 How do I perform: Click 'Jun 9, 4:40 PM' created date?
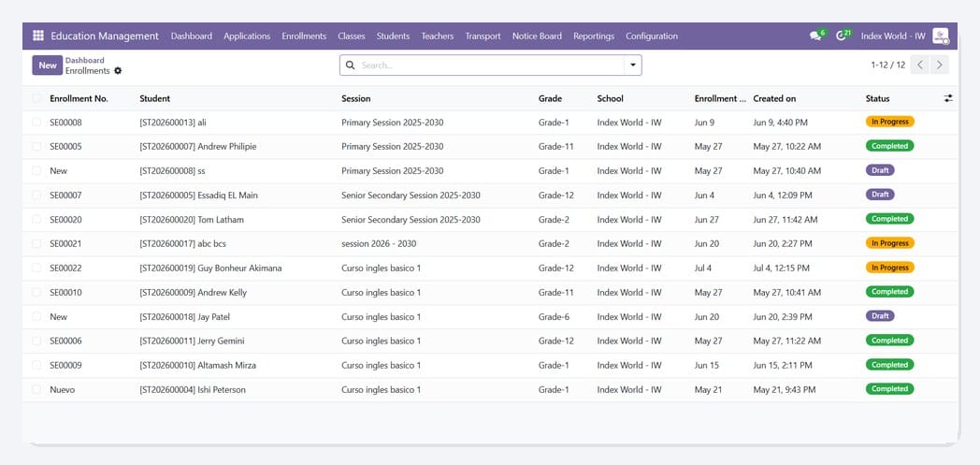[x=780, y=123]
